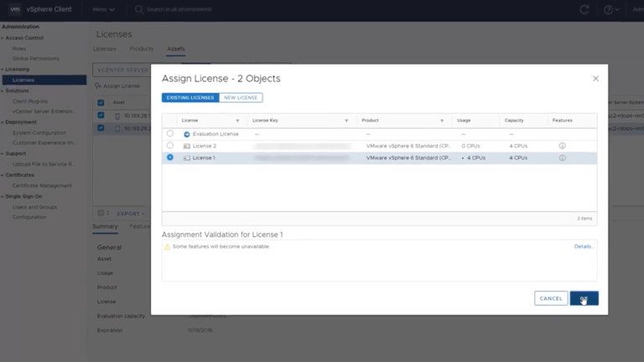Click the selected-count checkbox next to Export
644x362 pixels.
point(101,213)
